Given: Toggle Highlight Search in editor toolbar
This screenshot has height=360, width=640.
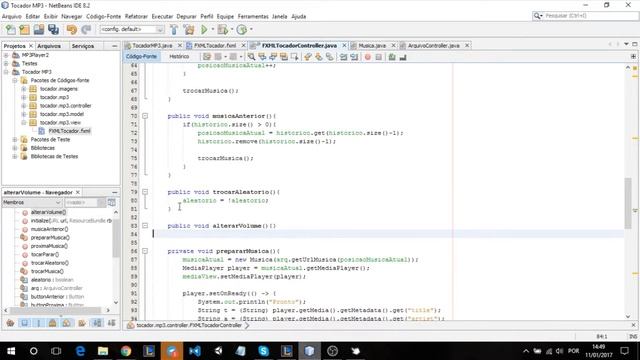Looking at the screenshot, I should pyautogui.click(x=284, y=57).
